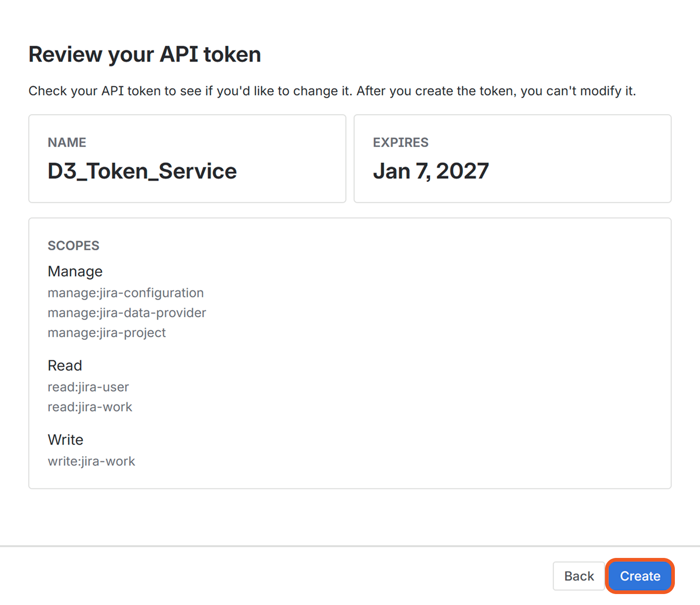The image size is (700, 605).
Task: Select the manage:jira-project scope
Action: click(x=106, y=333)
